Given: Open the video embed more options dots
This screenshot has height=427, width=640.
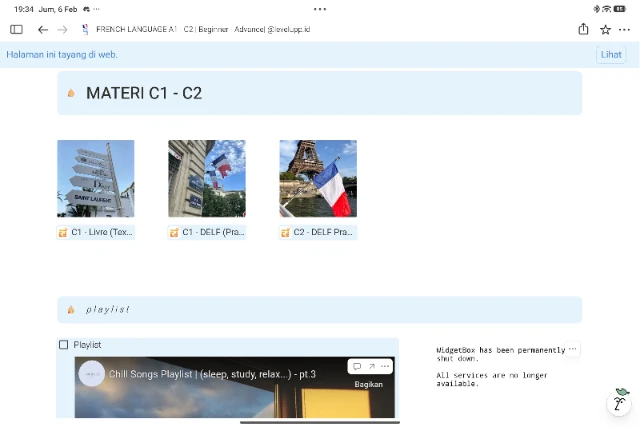Looking at the screenshot, I should 385,366.
